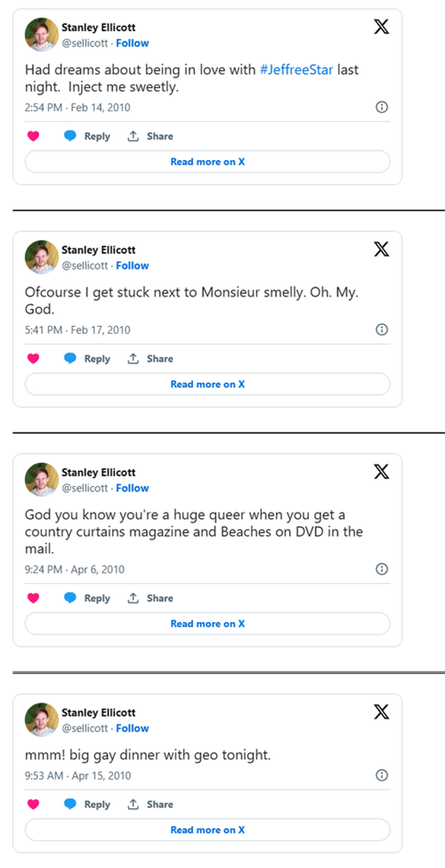
Task: Click the reply bubble on the Feb 14 tweet
Action: [x=70, y=136]
